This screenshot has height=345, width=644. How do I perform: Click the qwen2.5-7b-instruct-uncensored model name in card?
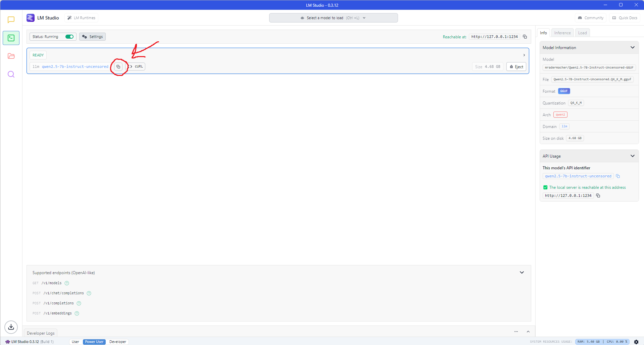(x=75, y=67)
